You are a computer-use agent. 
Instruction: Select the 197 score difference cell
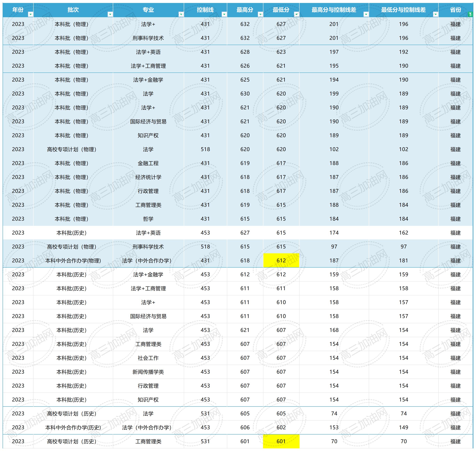pos(334,52)
